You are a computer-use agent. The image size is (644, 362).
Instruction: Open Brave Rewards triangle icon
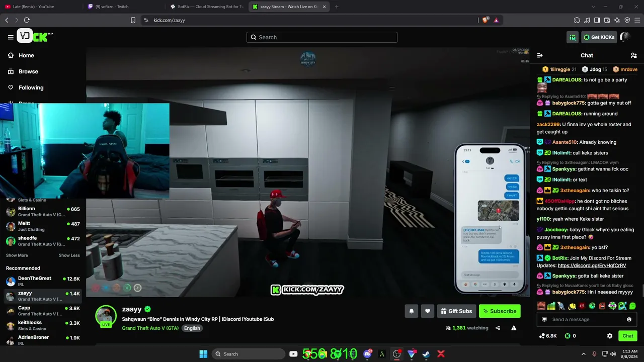point(496,20)
